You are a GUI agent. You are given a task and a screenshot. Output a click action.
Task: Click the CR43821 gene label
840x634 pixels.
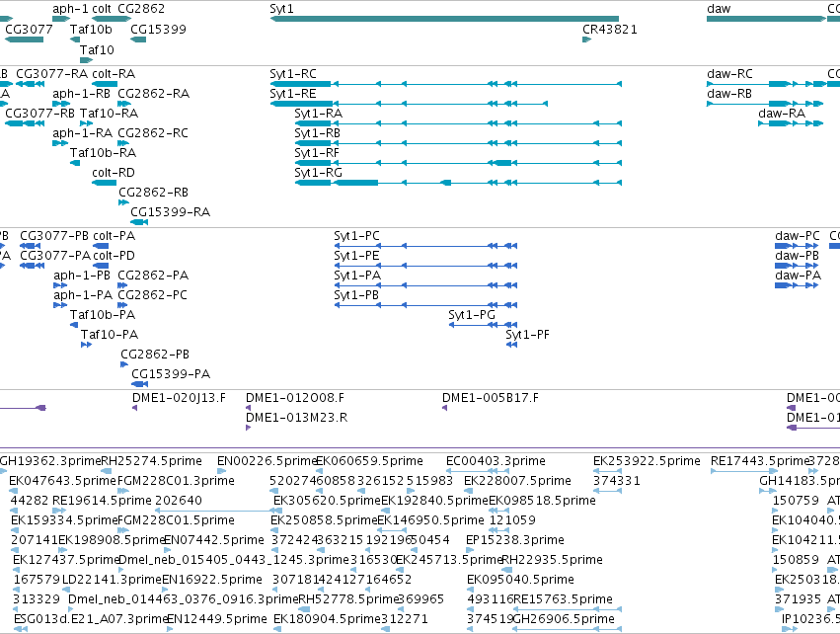pos(610,30)
